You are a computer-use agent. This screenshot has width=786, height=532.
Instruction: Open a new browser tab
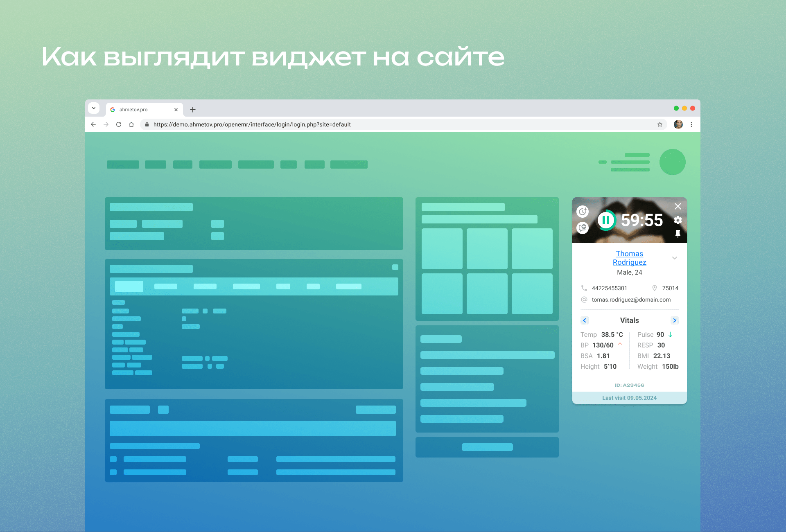click(193, 110)
